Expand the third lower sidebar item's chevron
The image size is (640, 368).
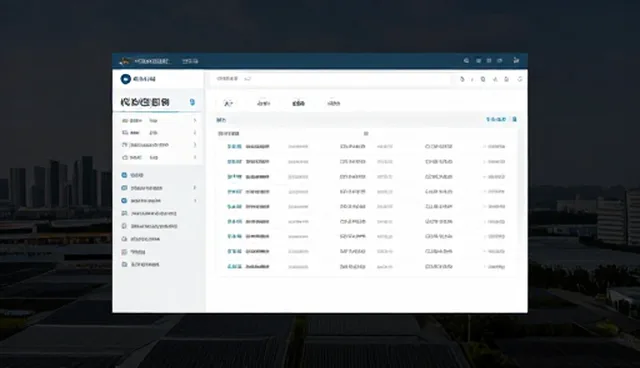coord(195,200)
